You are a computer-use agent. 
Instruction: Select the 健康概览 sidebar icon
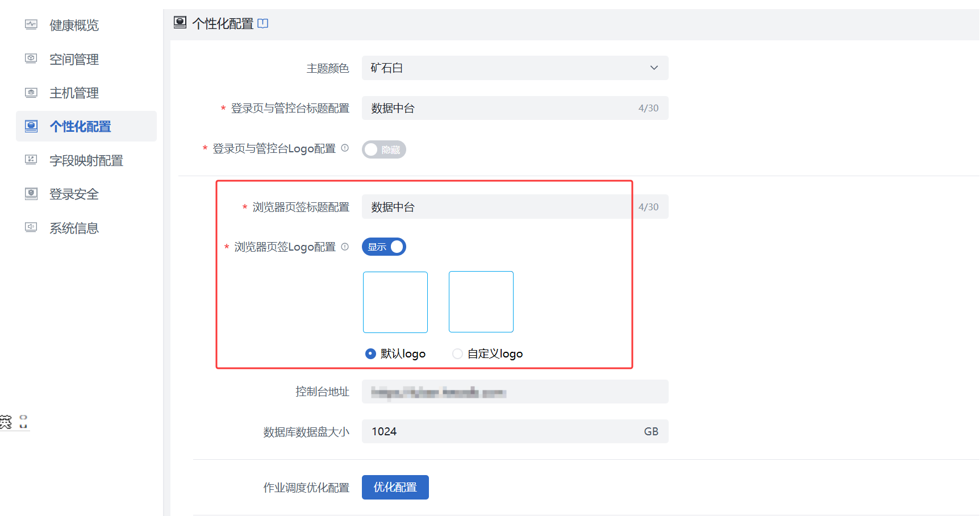[31, 24]
